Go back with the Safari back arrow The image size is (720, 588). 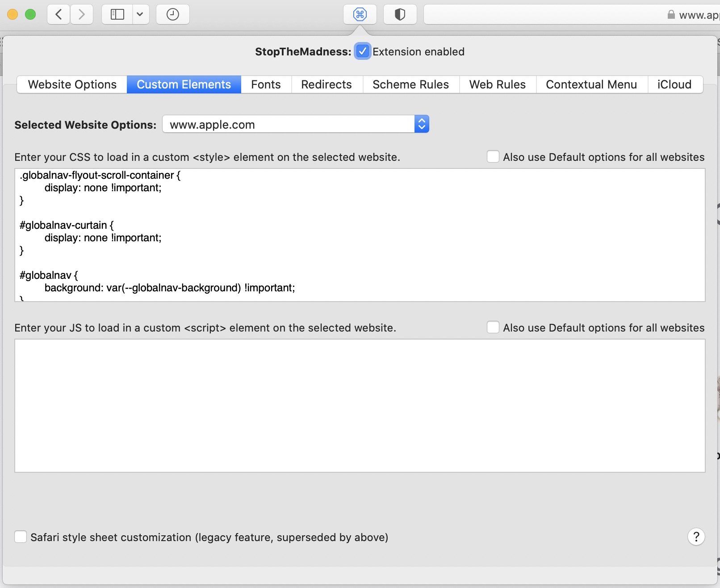click(x=59, y=14)
